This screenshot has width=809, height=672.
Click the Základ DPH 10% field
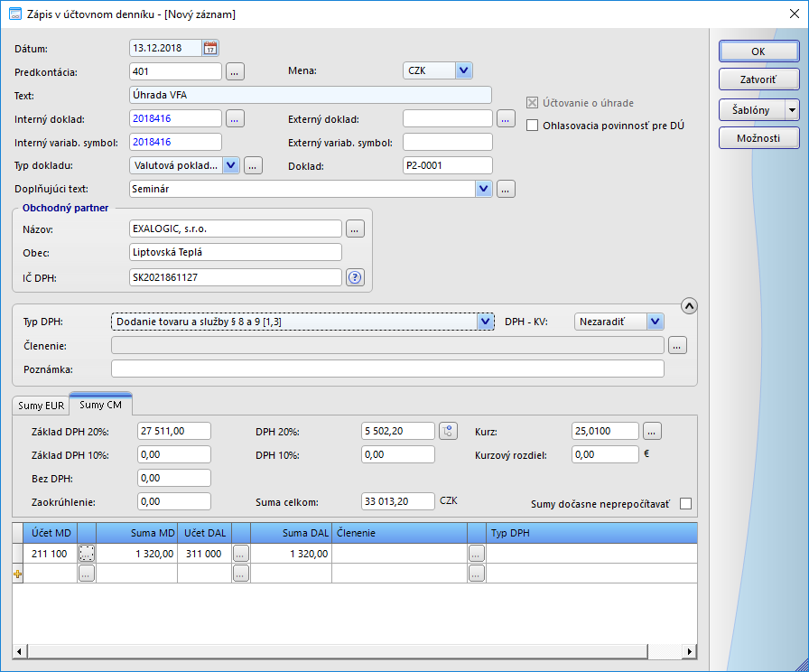tap(174, 454)
